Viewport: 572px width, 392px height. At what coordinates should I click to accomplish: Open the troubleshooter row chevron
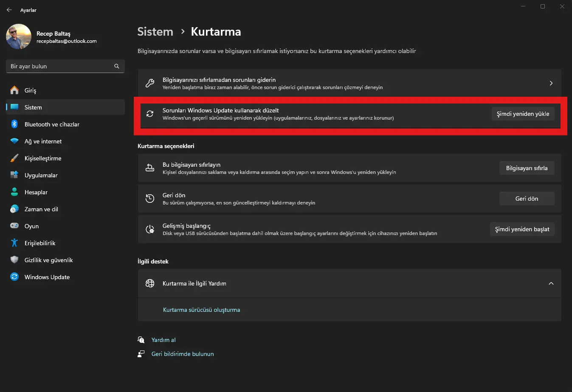[551, 83]
